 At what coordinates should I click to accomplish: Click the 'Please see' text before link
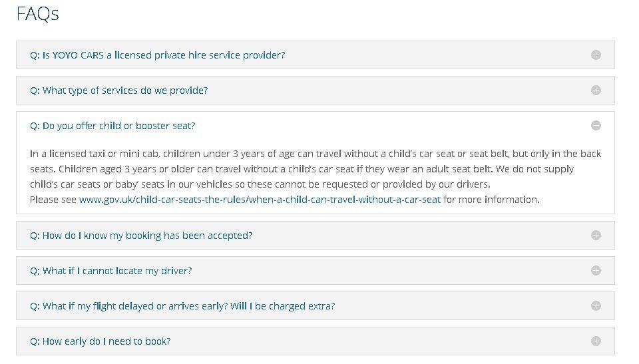pos(53,200)
